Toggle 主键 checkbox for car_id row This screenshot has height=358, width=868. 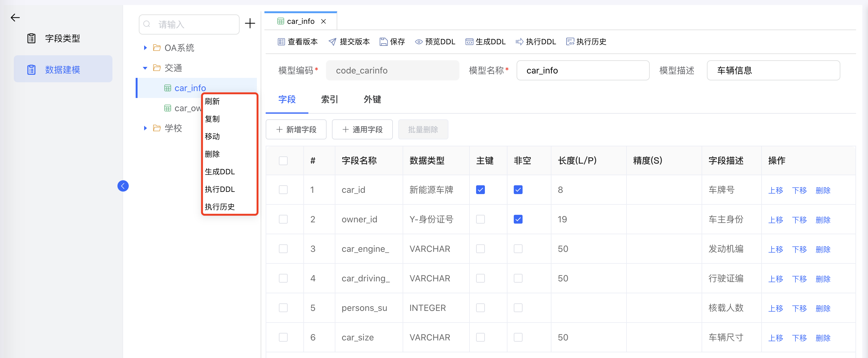480,190
